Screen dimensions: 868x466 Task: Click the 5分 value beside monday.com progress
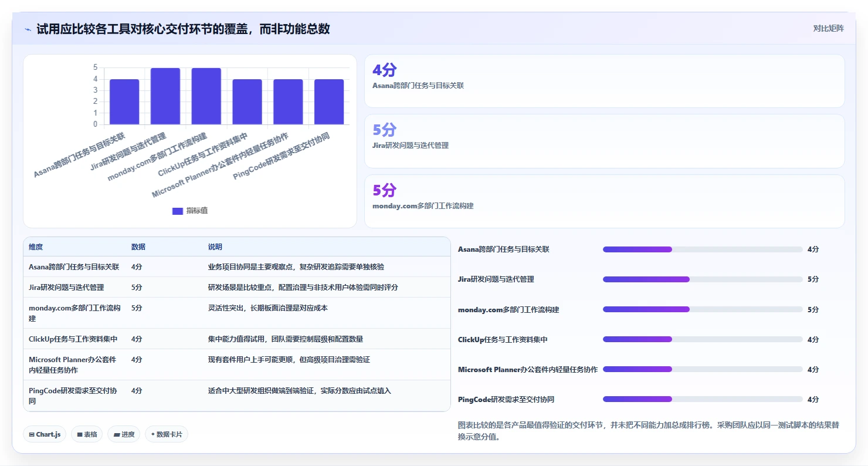tap(813, 309)
